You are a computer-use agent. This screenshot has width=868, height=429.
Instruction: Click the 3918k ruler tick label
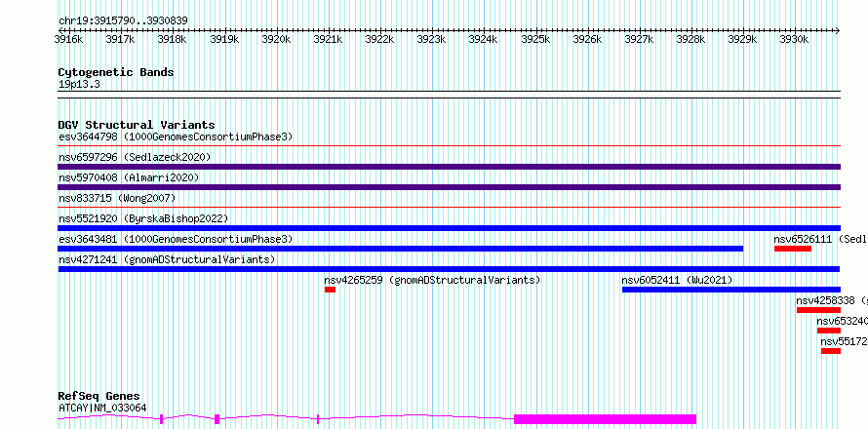pos(173,39)
